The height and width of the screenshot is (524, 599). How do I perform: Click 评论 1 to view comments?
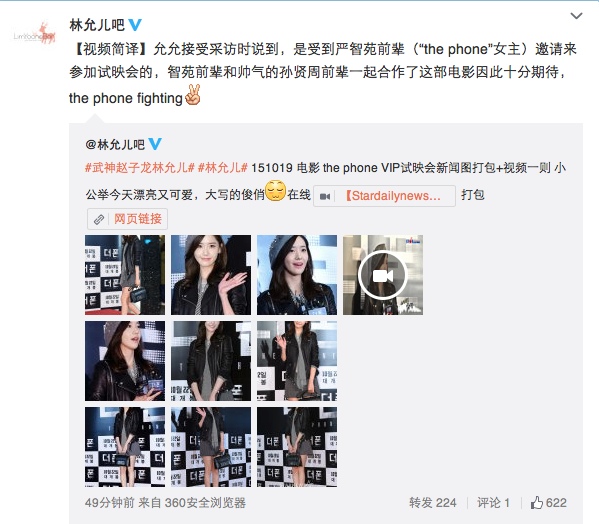click(493, 503)
